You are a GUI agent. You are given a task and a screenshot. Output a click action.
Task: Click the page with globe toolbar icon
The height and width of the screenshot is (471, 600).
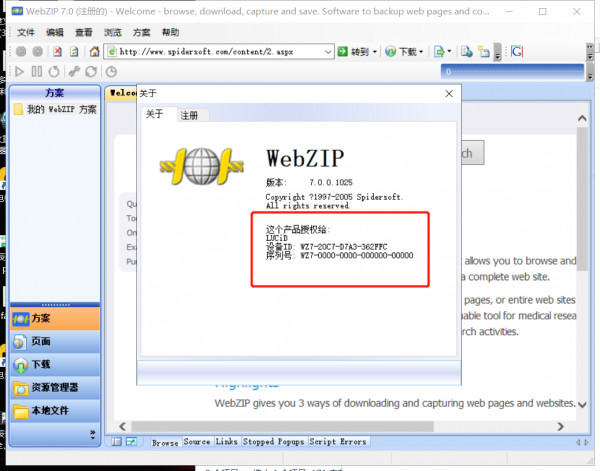coord(466,51)
